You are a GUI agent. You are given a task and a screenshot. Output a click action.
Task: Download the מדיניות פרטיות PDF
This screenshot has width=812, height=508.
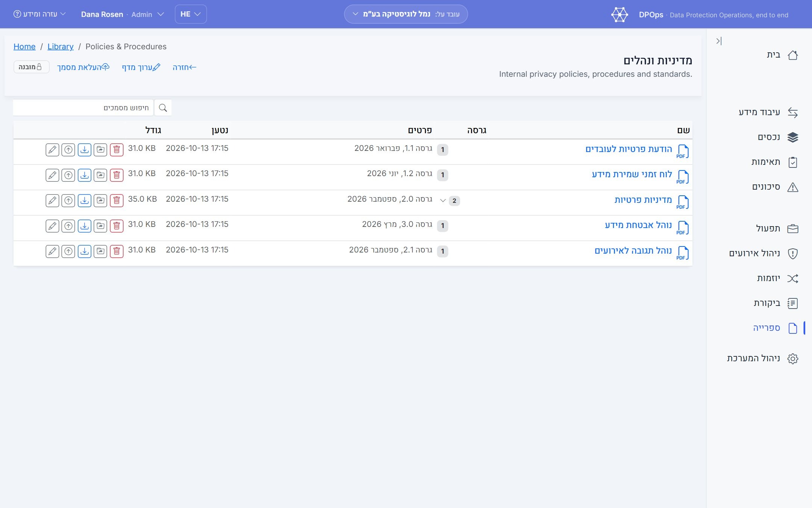click(85, 201)
